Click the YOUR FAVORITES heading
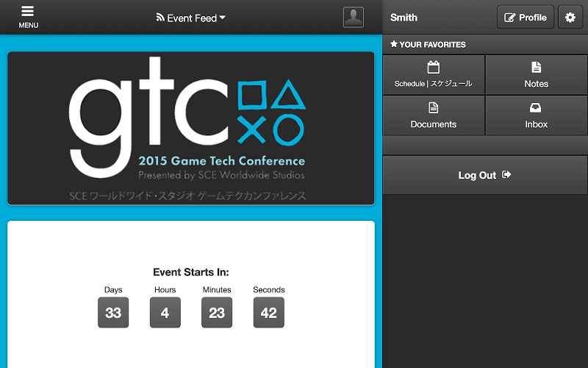This screenshot has width=588, height=368. [428, 44]
